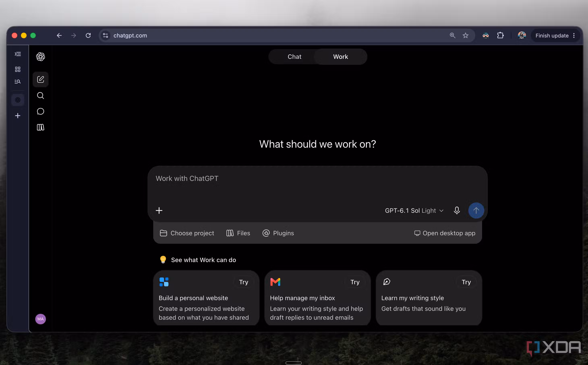Click the blue send arrow button
This screenshot has height=365, width=588.
476,210
